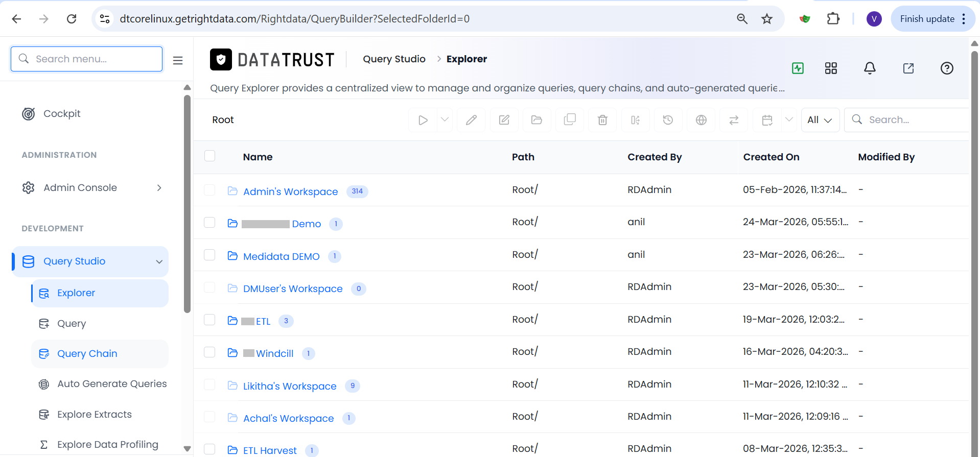
Task: Reload the browser page
Action: [72, 19]
